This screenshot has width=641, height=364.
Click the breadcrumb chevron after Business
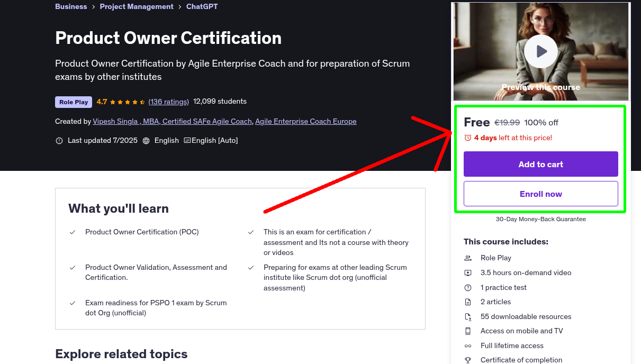click(x=93, y=7)
